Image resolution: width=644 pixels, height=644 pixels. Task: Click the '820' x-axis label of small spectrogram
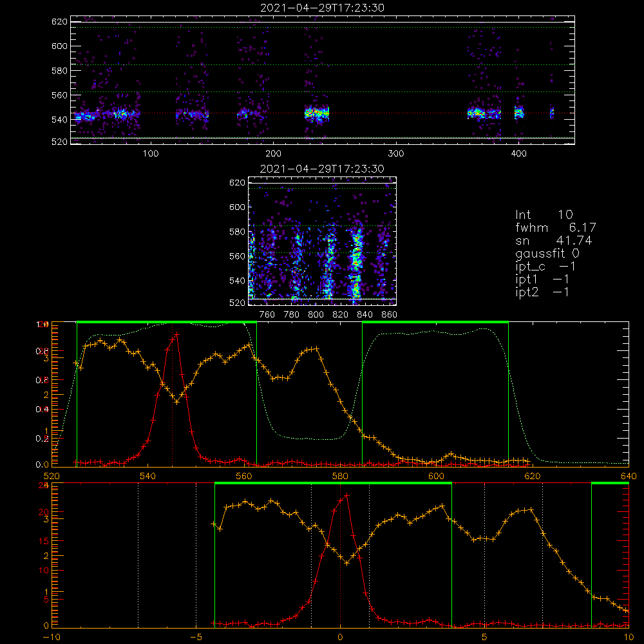click(341, 315)
